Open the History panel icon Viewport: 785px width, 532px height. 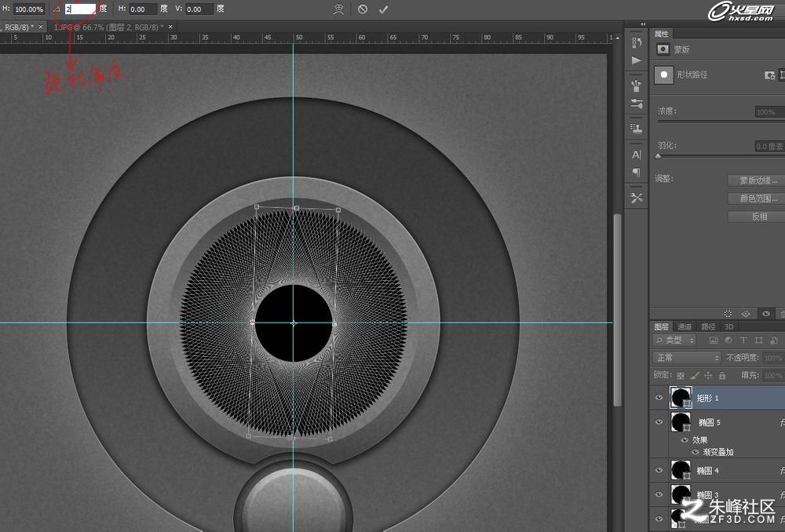click(637, 42)
